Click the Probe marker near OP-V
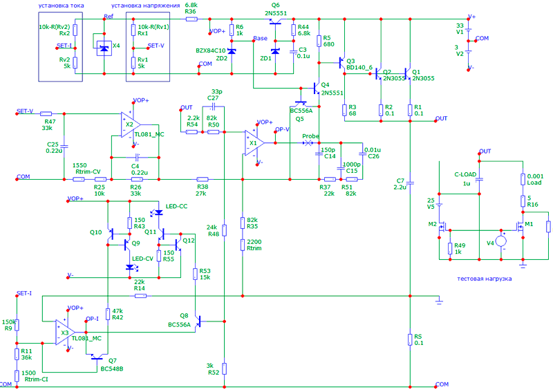Screen dimensions: 553x392 point(308,143)
